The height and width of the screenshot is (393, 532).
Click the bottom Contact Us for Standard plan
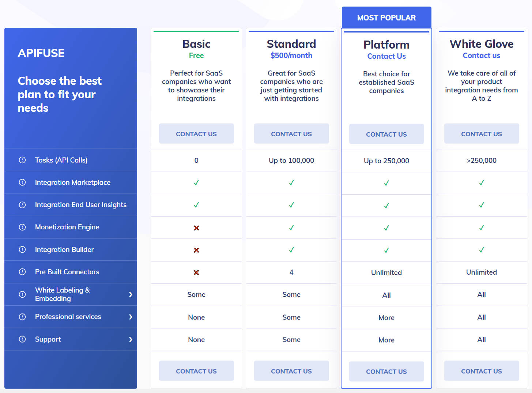click(291, 371)
